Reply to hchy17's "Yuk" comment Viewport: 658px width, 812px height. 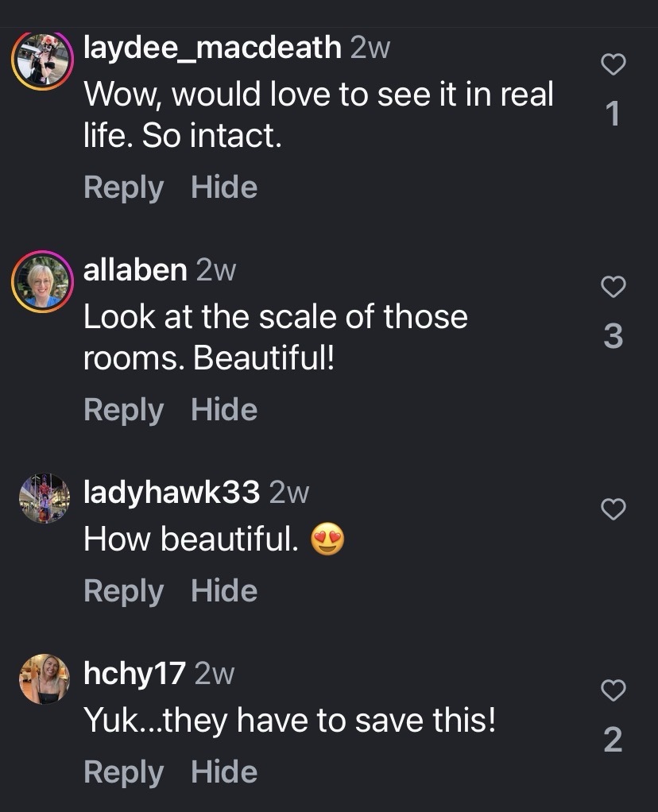coord(123,772)
